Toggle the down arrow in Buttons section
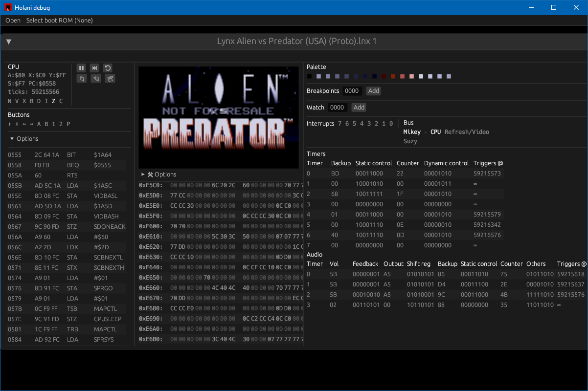The image size is (588, 391). 17,124
